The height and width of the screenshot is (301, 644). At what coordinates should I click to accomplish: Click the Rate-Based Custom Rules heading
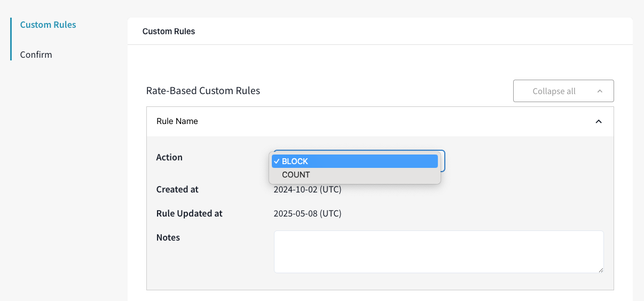coord(203,91)
